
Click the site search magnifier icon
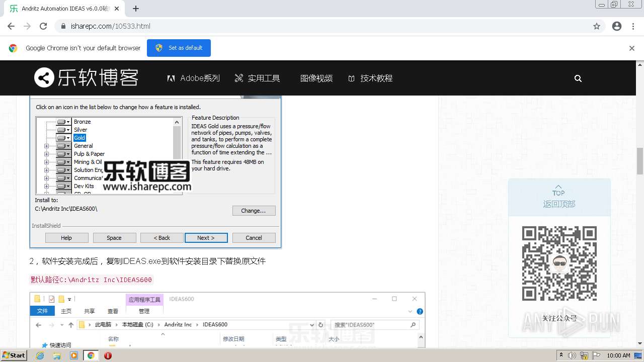[578, 78]
